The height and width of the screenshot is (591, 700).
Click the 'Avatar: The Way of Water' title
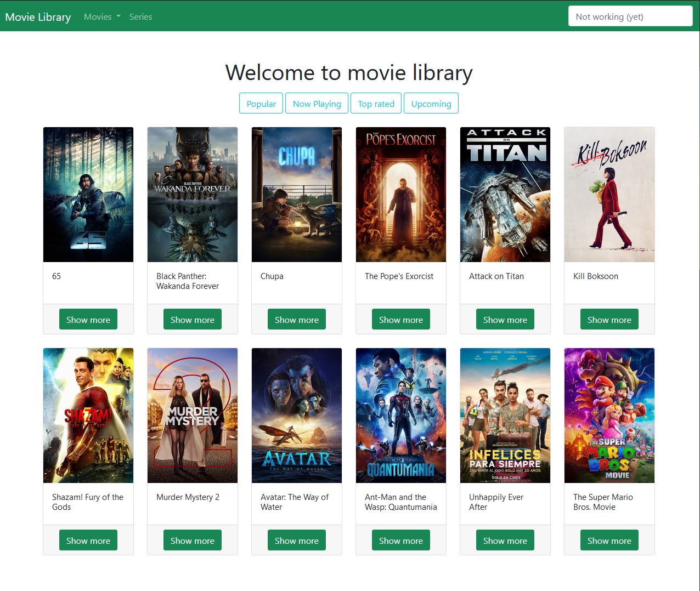(295, 502)
